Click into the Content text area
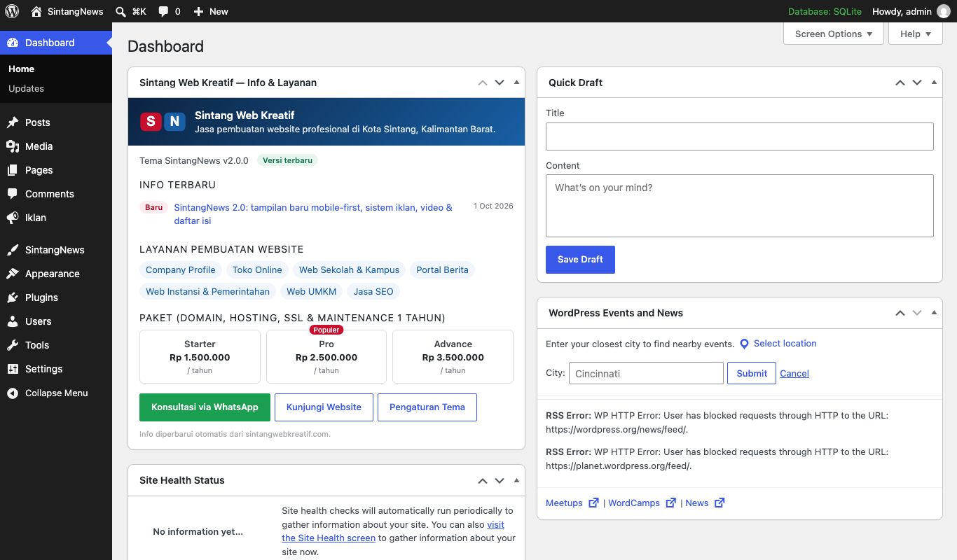This screenshot has width=957, height=560. tap(740, 206)
